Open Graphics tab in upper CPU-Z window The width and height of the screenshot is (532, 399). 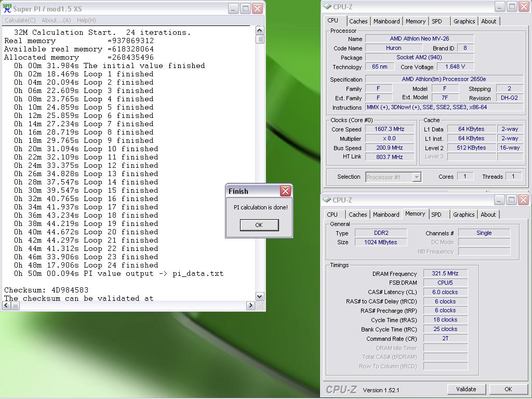click(x=464, y=21)
